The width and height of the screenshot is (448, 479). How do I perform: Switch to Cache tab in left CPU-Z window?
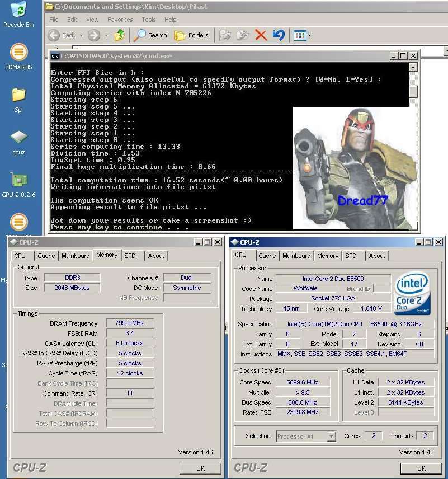pyautogui.click(x=46, y=256)
